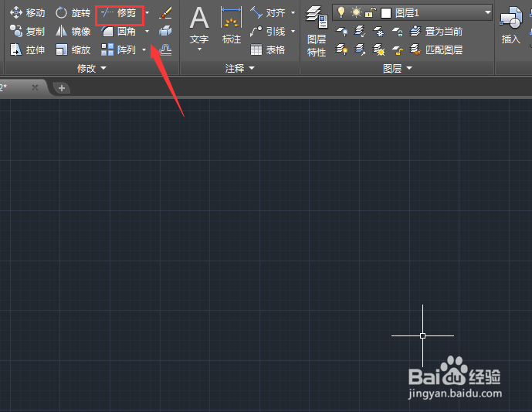Click the Explode tool icon
532x412 pixels.
click(165, 31)
